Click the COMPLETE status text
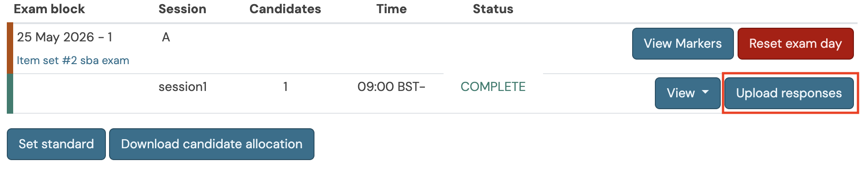The image size is (868, 171). (x=493, y=87)
